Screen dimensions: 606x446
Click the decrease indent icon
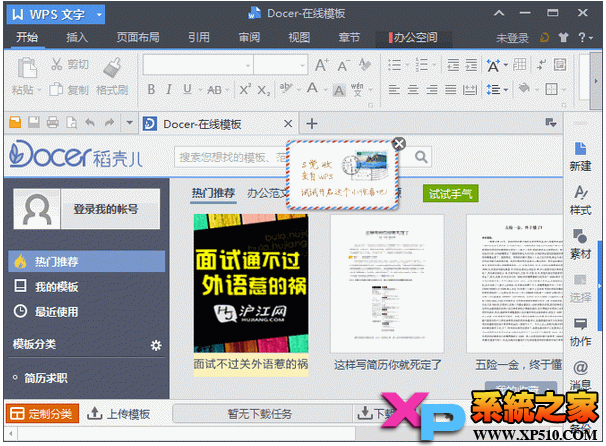[453, 65]
